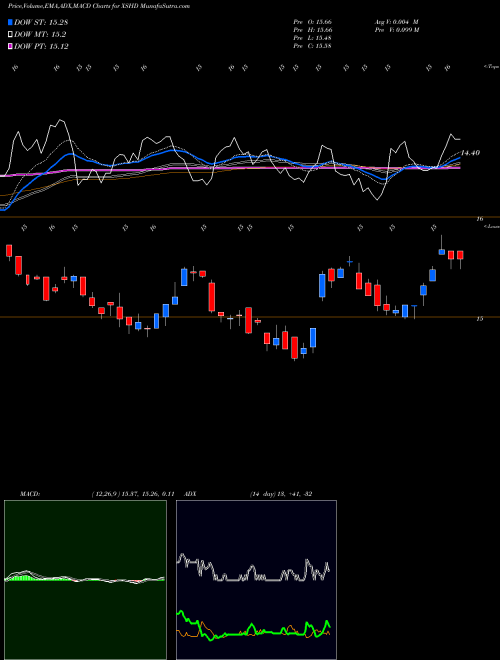Click the 14.40 label on EMA chart
This screenshot has height=660, width=500.
pyautogui.click(x=470, y=153)
